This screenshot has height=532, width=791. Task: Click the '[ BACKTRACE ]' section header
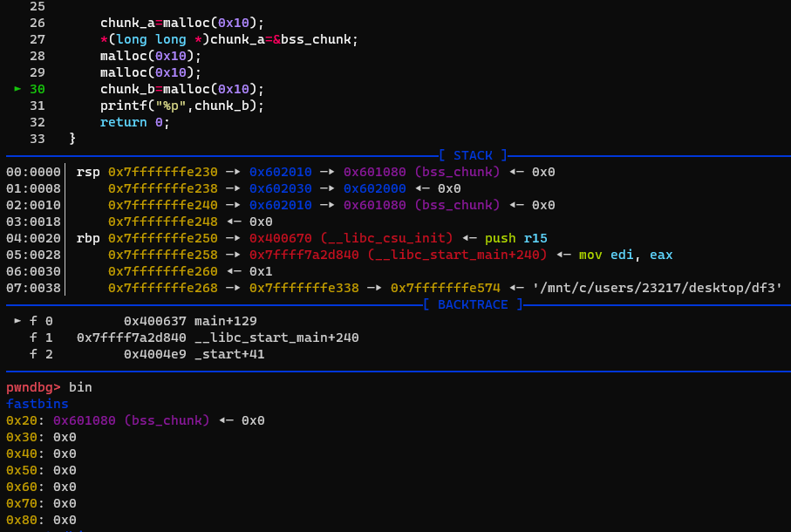(473, 304)
